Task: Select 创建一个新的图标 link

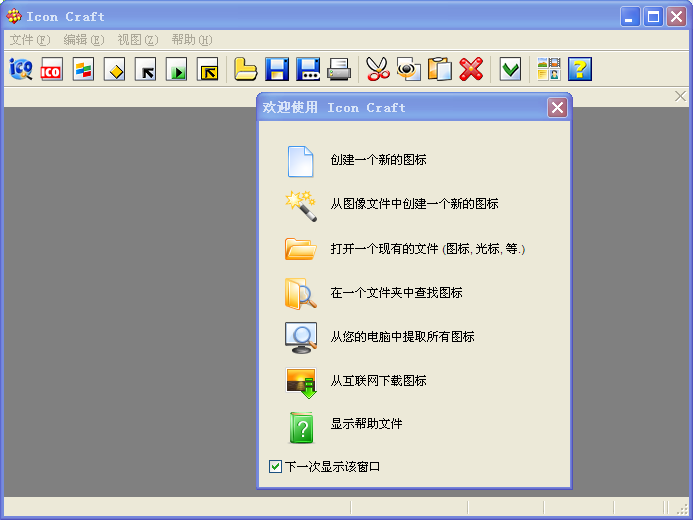Action: coord(378,159)
